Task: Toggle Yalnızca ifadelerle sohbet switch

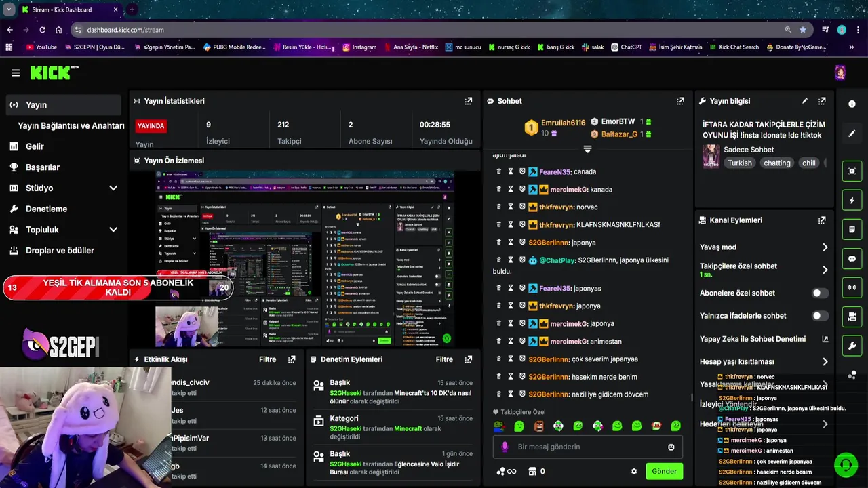Action: click(x=820, y=316)
